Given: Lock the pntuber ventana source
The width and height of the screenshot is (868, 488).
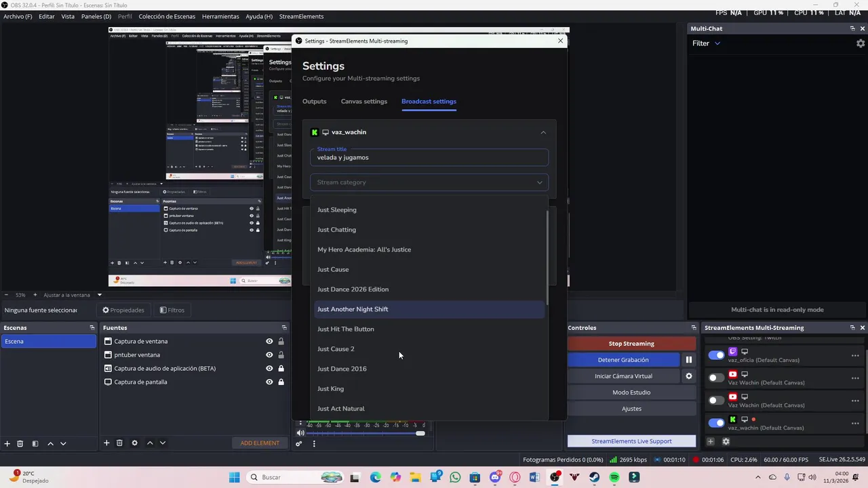Looking at the screenshot, I should pos(281,355).
